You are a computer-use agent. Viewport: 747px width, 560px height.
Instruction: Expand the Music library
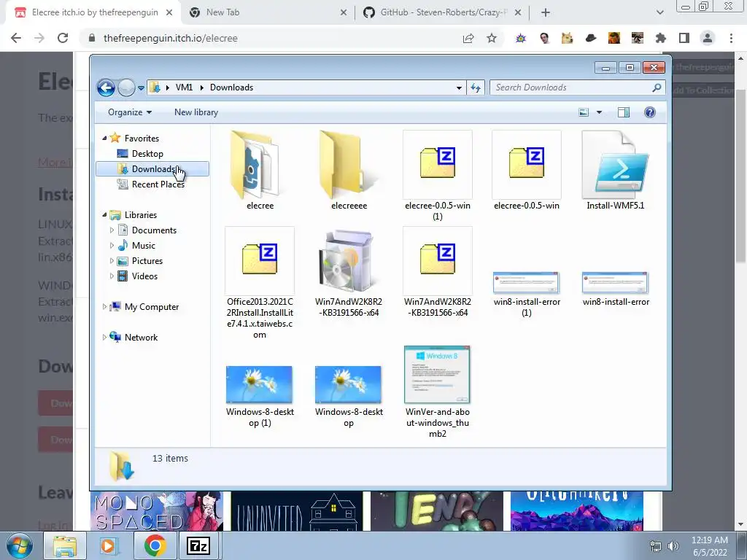coord(112,246)
